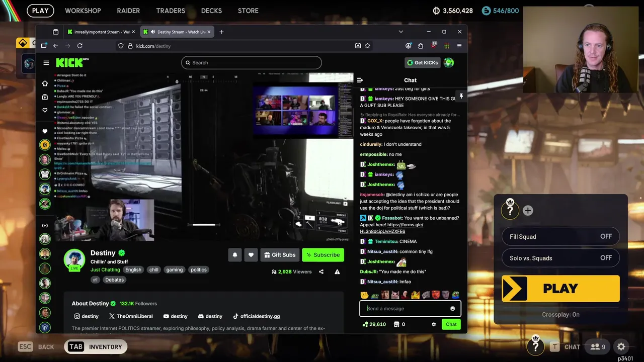Open the browser application menu
Screen dimensions: 644x362
(x=459, y=46)
